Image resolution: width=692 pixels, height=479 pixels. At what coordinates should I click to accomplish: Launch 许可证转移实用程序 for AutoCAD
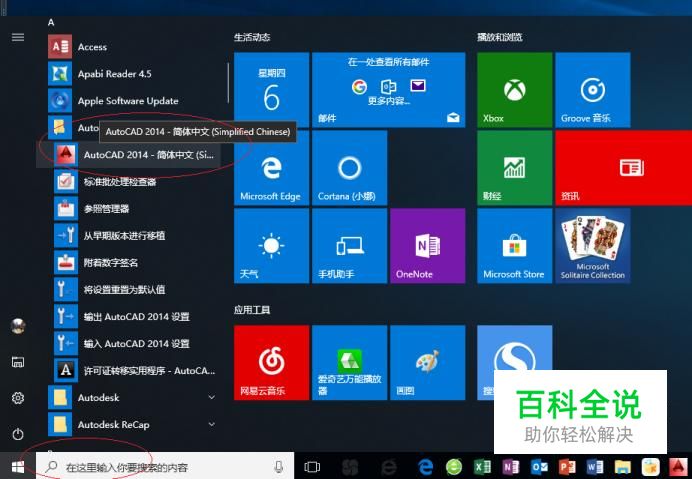(132, 370)
